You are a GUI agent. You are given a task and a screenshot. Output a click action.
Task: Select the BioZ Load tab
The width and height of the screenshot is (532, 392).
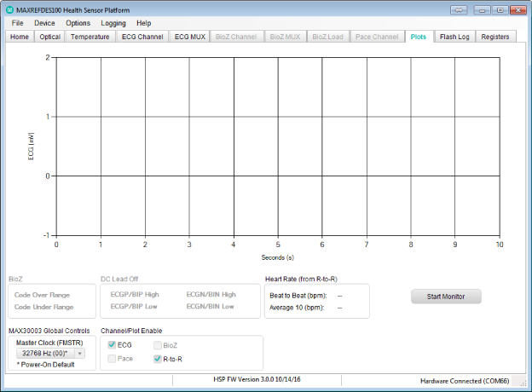point(327,37)
